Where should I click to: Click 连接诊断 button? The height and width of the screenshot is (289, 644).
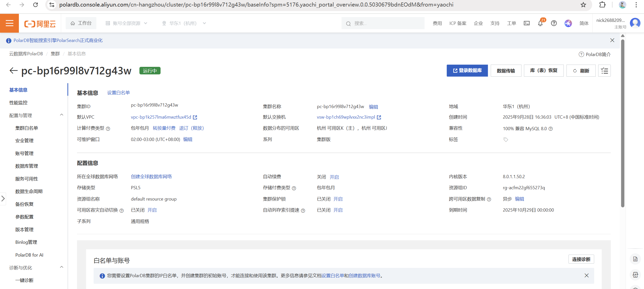click(581, 259)
